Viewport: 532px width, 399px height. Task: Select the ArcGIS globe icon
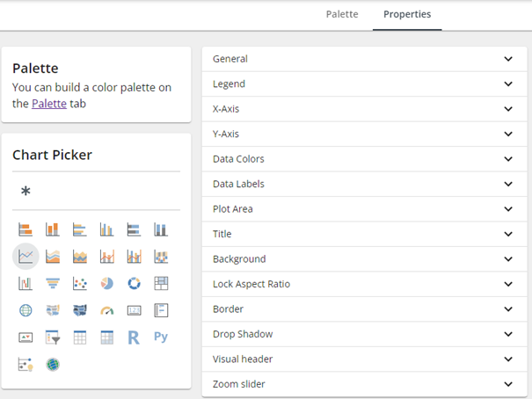[x=53, y=365]
